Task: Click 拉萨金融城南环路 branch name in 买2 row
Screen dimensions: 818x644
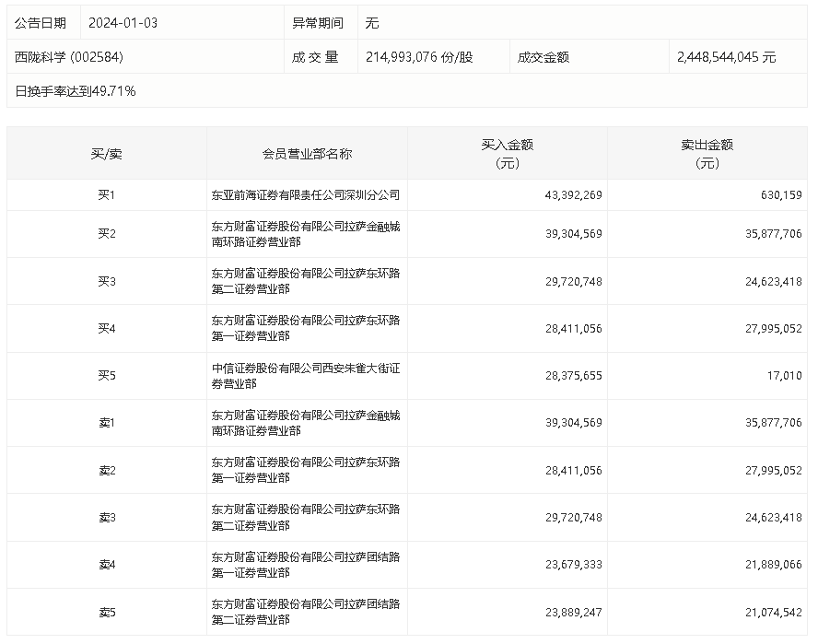Action: point(306,234)
